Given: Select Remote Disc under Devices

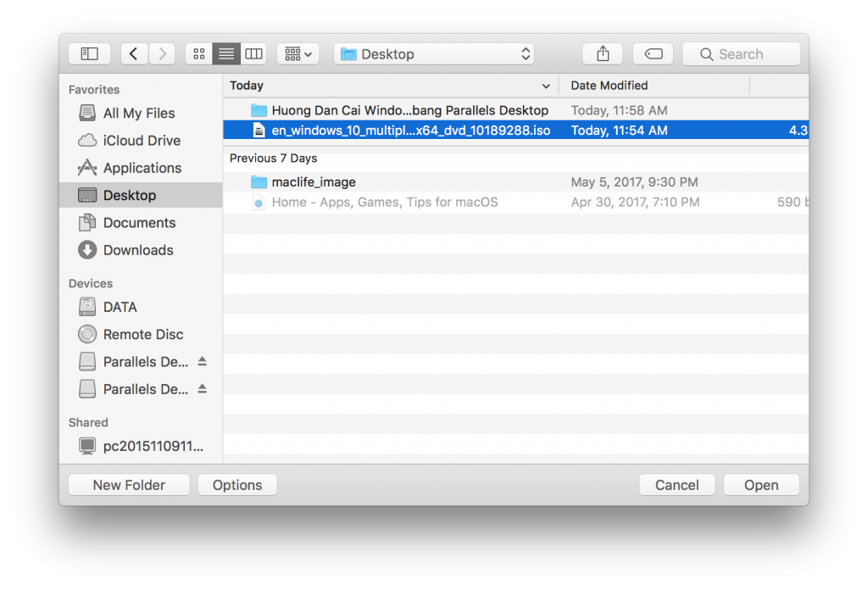Looking at the screenshot, I should (142, 334).
